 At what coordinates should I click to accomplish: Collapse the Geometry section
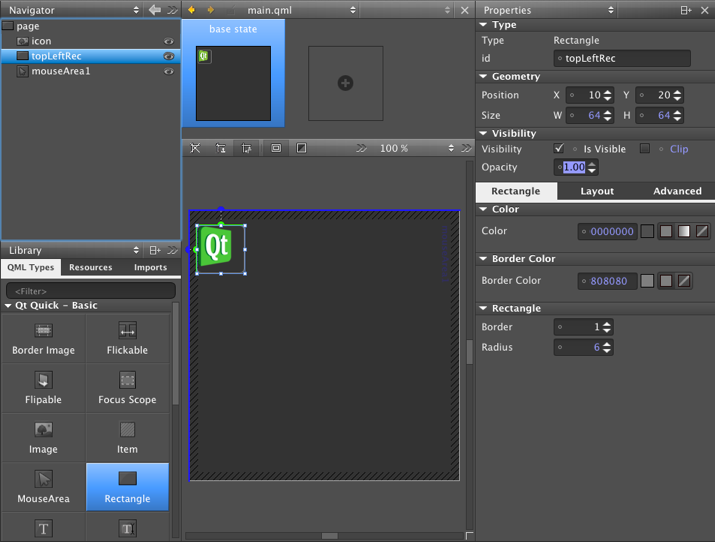click(484, 76)
